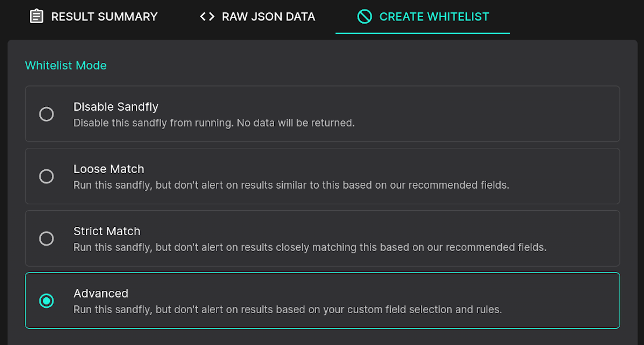The height and width of the screenshot is (345, 644).
Task: Click the Disable Sandfly option card
Action: [x=322, y=114]
